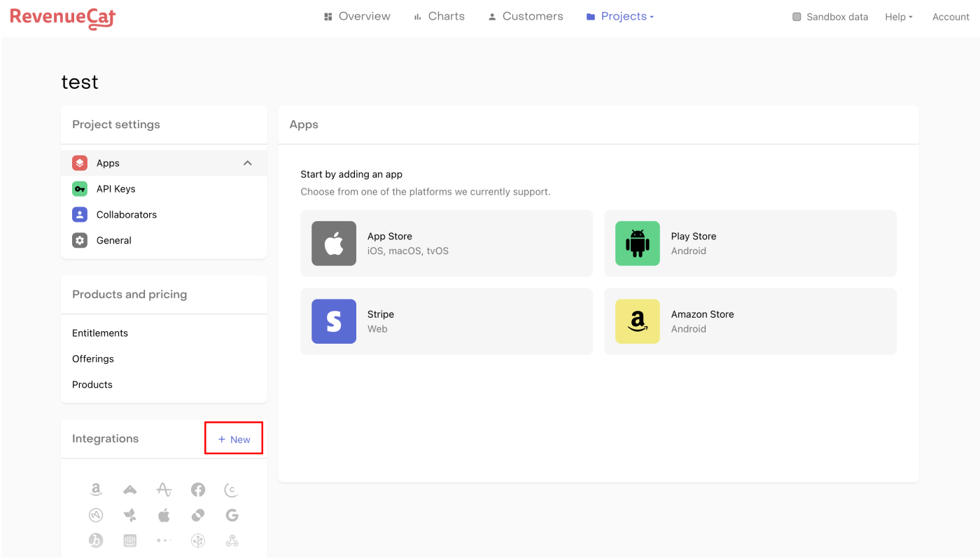The width and height of the screenshot is (980, 560).
Task: Select the Google integration icon
Action: 232,515
